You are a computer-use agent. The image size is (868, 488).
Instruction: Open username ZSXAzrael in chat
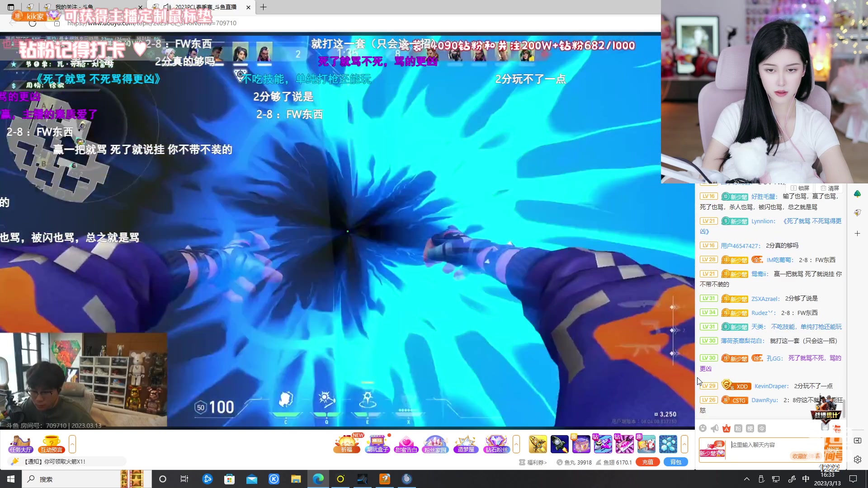765,299
